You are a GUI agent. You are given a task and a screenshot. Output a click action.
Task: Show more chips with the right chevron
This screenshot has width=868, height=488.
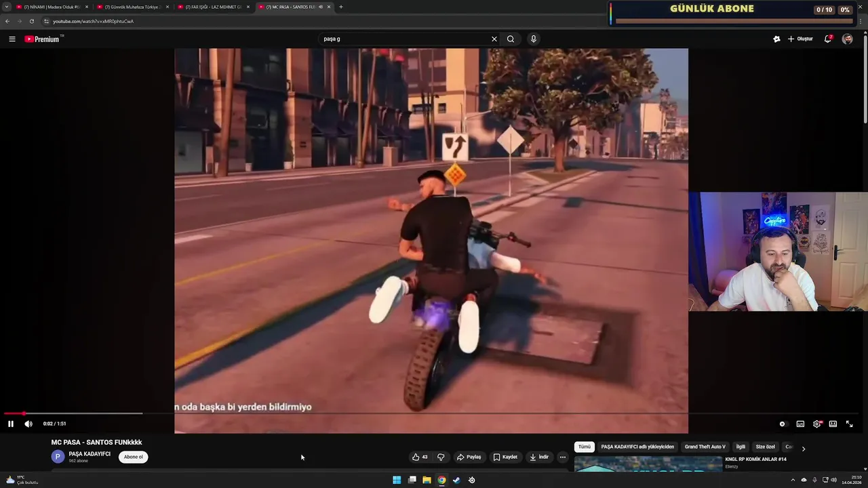coord(804,449)
